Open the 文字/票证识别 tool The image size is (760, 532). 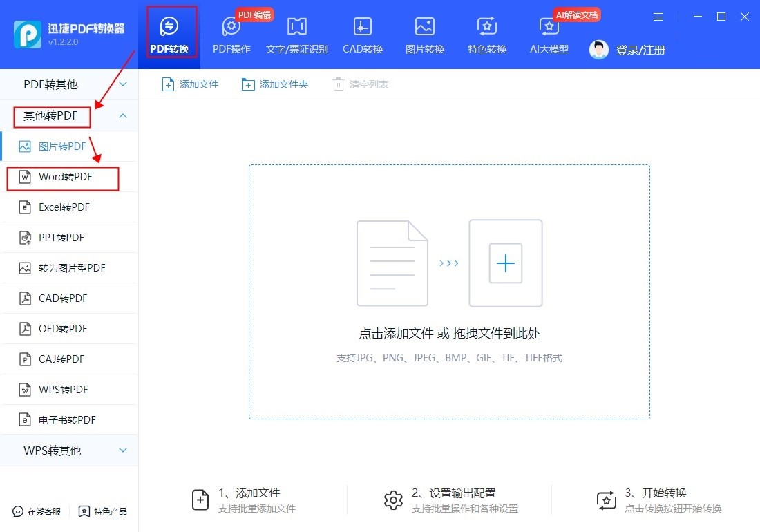coord(296,31)
